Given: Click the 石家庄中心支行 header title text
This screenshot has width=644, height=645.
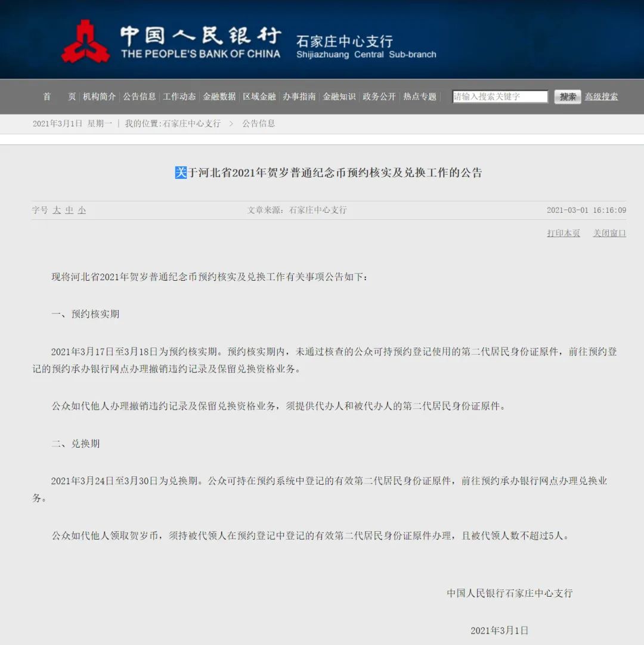Looking at the screenshot, I should point(345,41).
